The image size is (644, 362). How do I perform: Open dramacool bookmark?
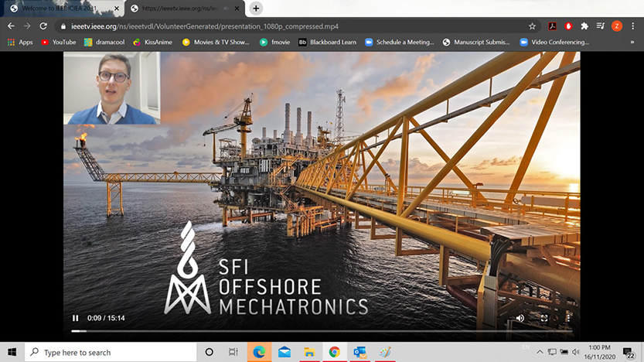(x=104, y=42)
